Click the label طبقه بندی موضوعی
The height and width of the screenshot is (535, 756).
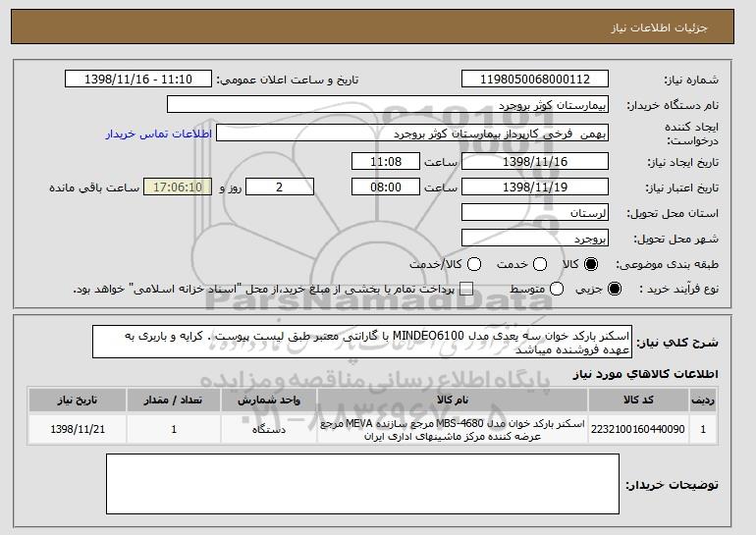click(667, 264)
